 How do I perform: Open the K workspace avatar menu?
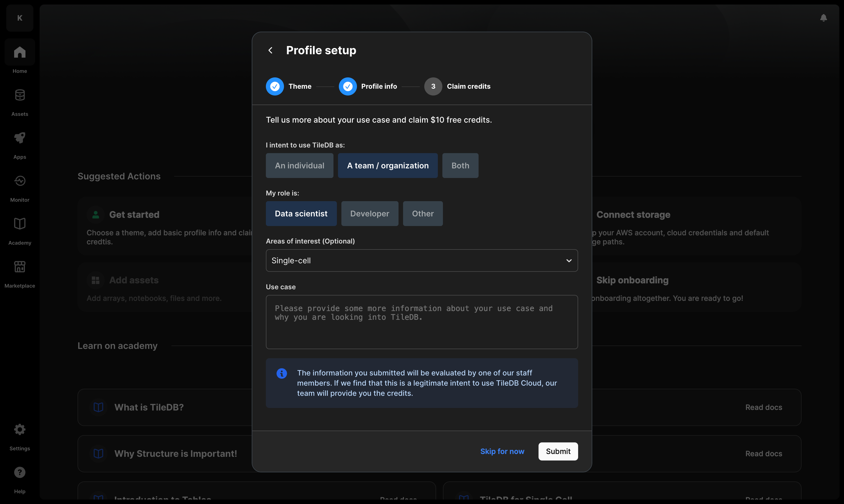pyautogui.click(x=20, y=18)
